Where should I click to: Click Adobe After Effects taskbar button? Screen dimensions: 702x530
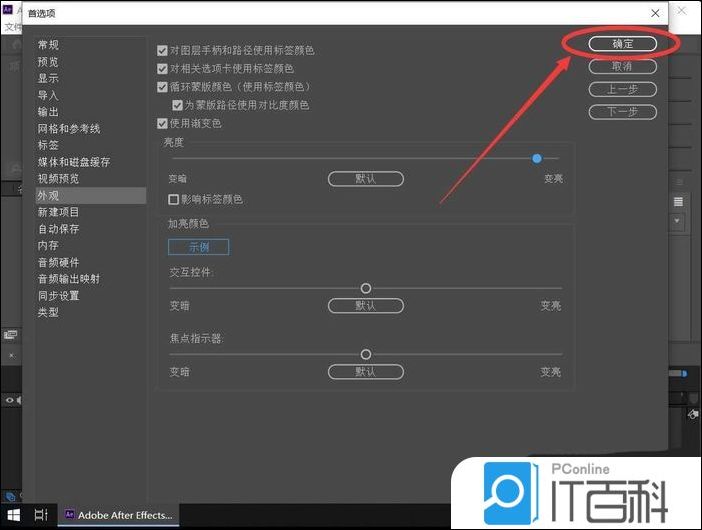119,515
